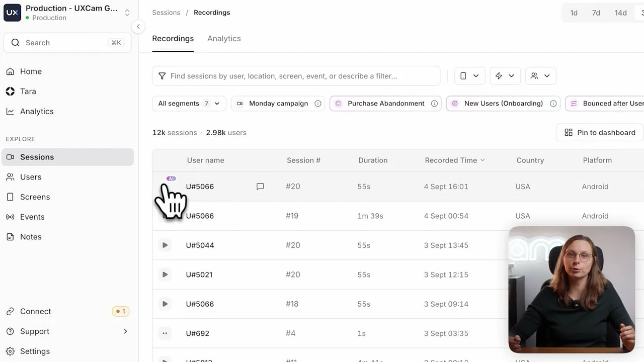Click user name U#692
Screen dimensions: 644x362
pyautogui.click(x=197, y=333)
